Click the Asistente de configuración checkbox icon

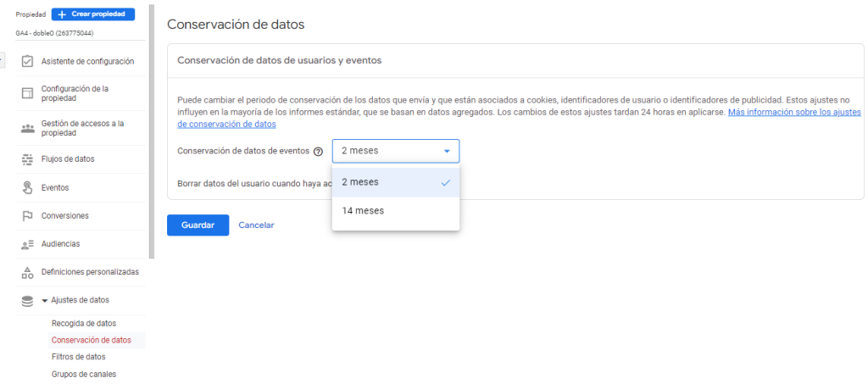click(x=27, y=61)
